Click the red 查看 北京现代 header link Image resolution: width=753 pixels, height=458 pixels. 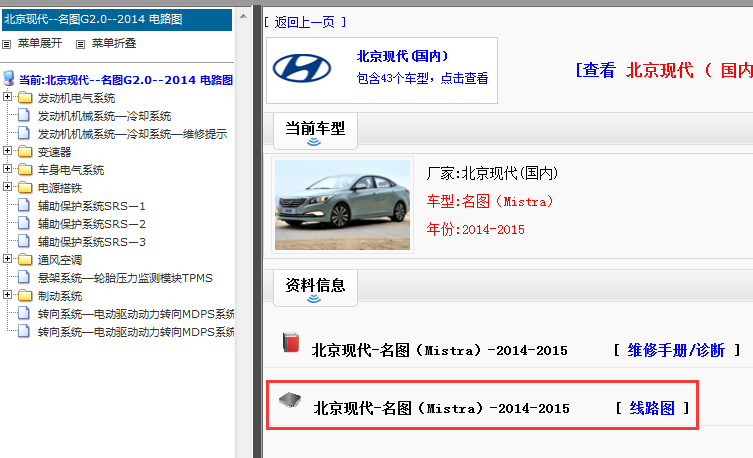(x=664, y=70)
